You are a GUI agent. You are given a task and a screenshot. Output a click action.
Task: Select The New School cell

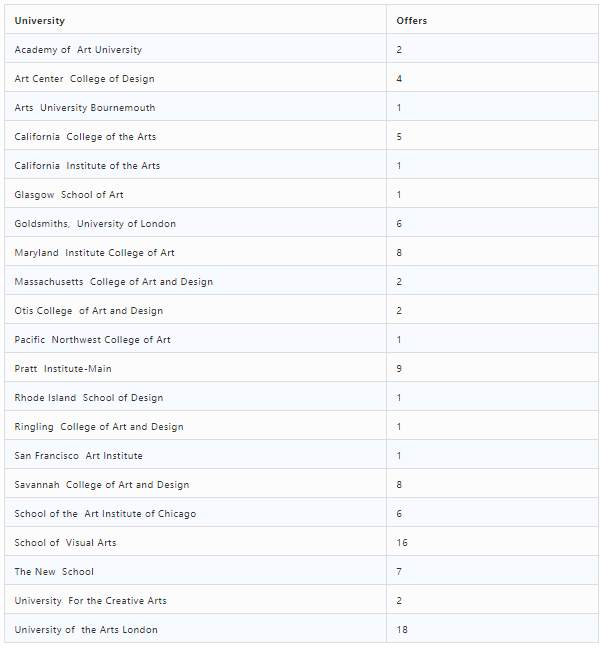(x=195, y=570)
